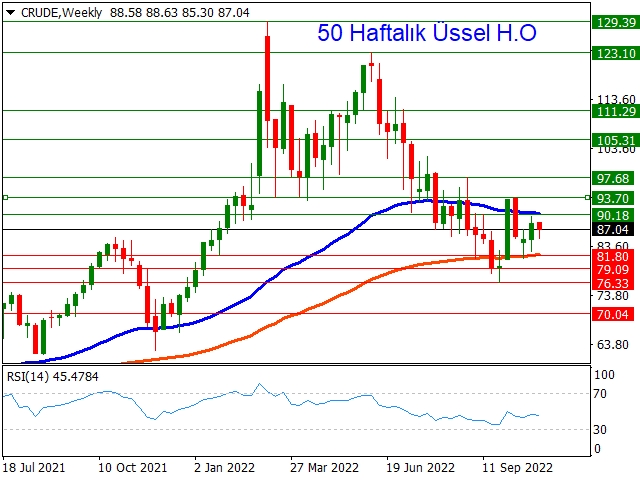This screenshot has height=480, width=640.
Task: Click the 10 Oct 2021 date label
Action: [x=133, y=467]
